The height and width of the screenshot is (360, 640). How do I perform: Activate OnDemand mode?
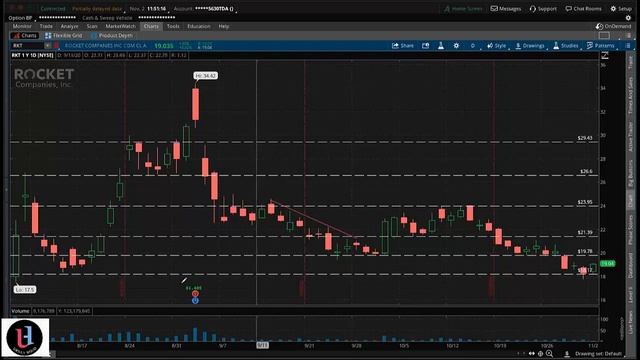(x=613, y=26)
